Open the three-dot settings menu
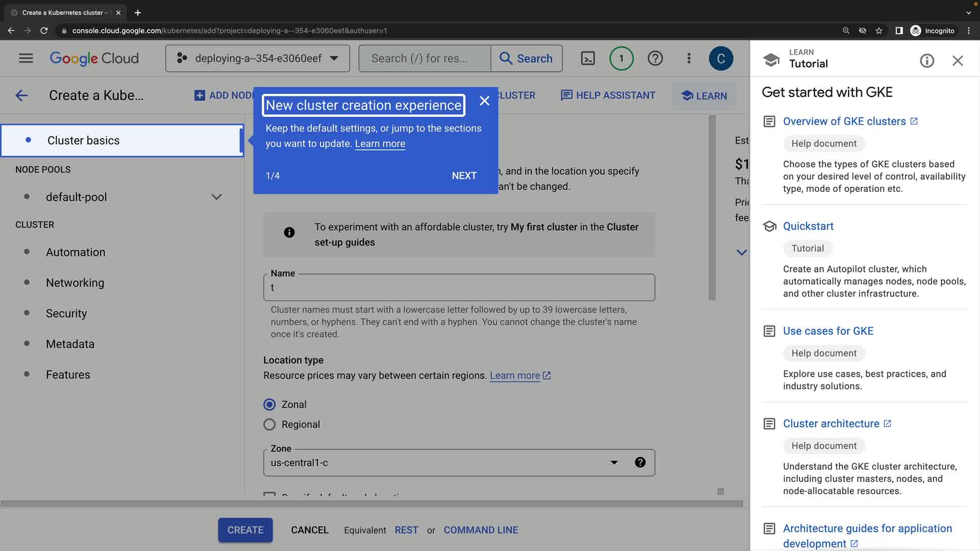Screen dimensions: 980x551 pos(689,58)
